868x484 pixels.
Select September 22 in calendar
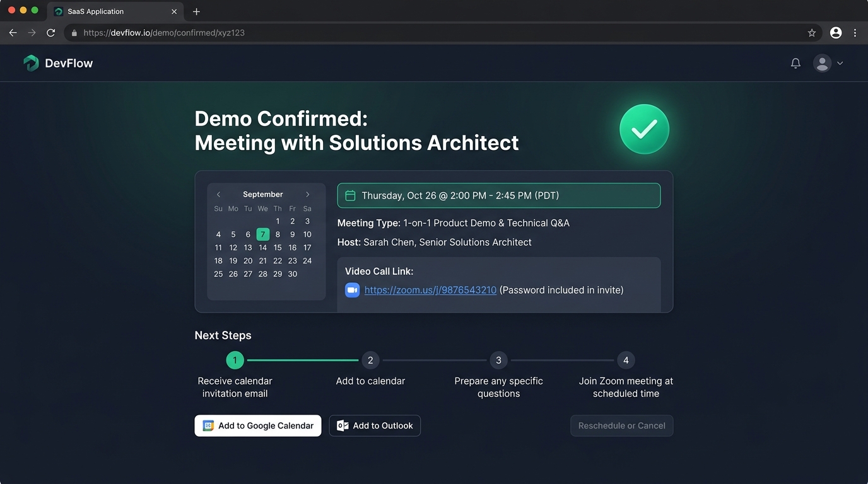[x=278, y=261]
